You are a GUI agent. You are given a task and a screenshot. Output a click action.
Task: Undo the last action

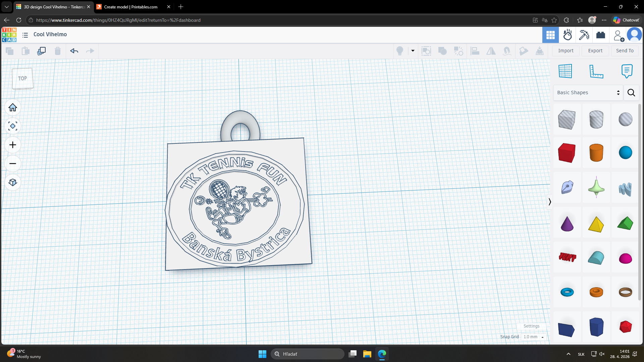point(74,51)
